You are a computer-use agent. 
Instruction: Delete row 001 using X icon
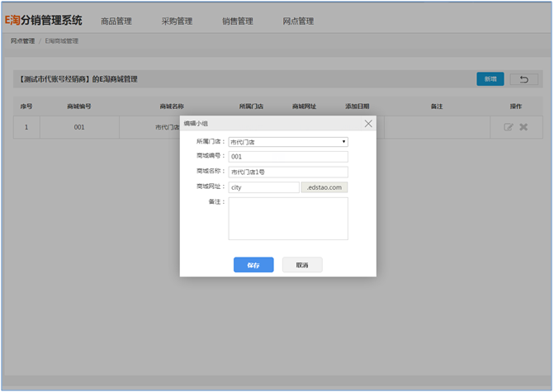523,127
